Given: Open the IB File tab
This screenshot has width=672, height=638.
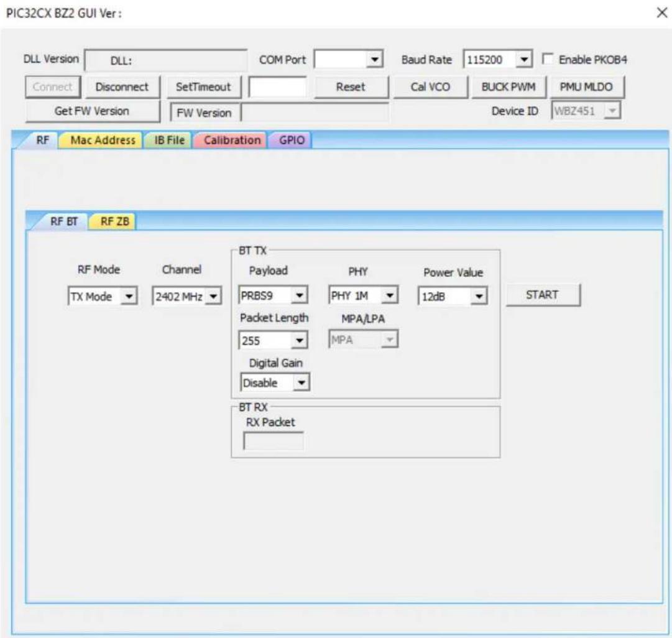Looking at the screenshot, I should click(x=169, y=140).
